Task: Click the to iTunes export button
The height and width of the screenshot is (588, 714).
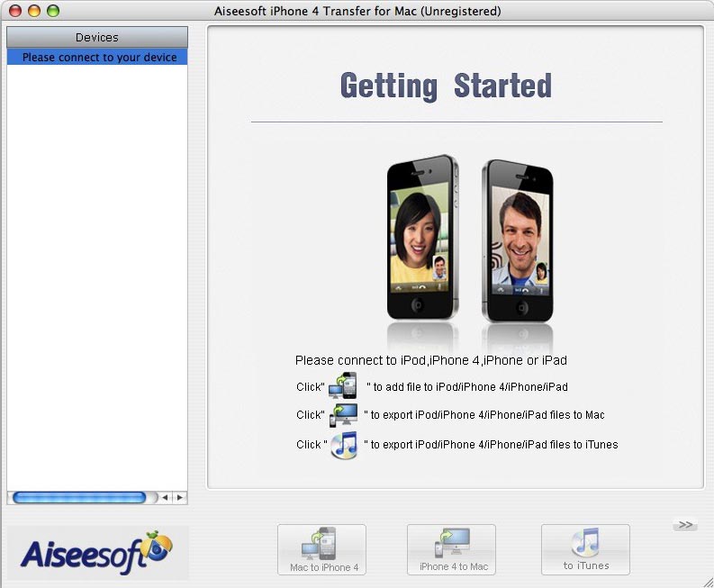Action: 585,549
